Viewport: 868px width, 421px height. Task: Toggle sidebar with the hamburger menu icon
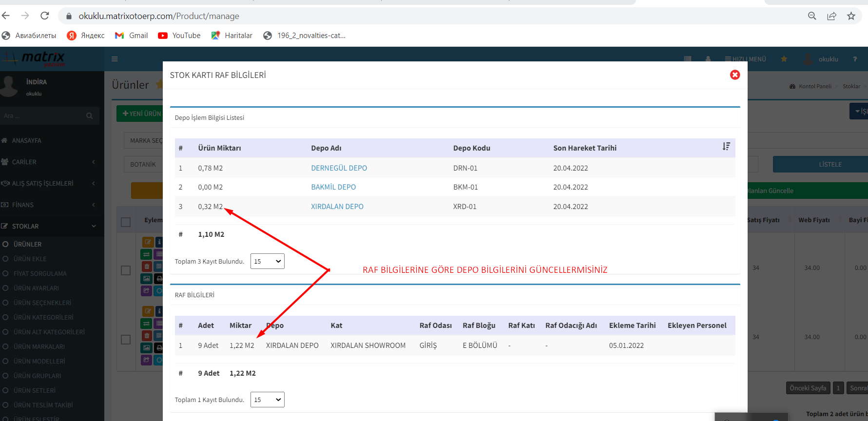tap(115, 59)
